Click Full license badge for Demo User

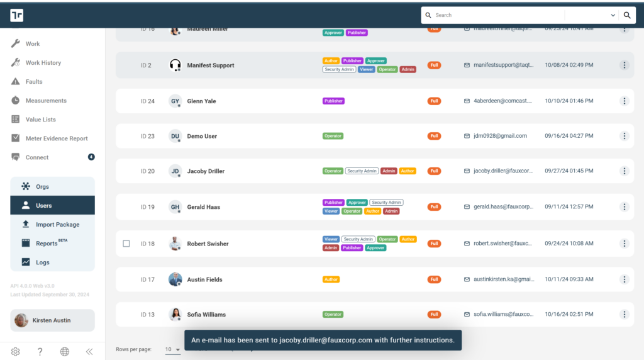[x=434, y=135]
